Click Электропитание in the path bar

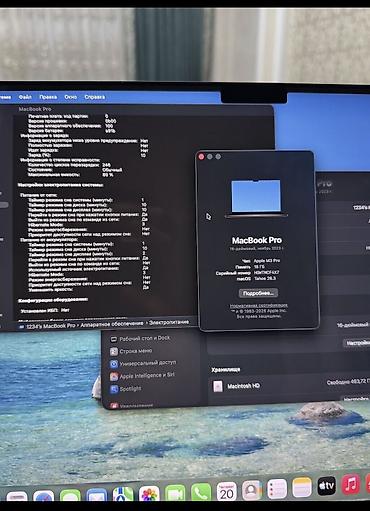[169, 322]
